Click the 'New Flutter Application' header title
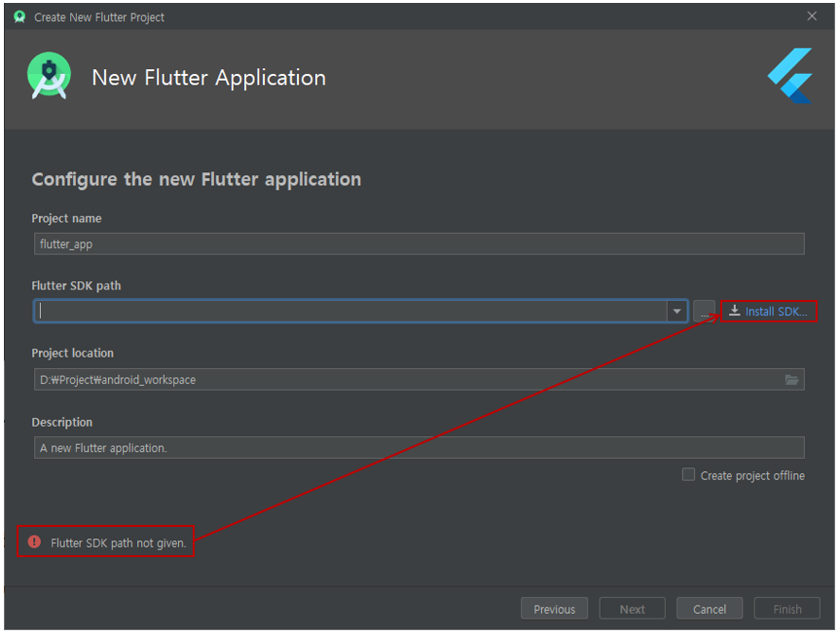 (x=209, y=78)
